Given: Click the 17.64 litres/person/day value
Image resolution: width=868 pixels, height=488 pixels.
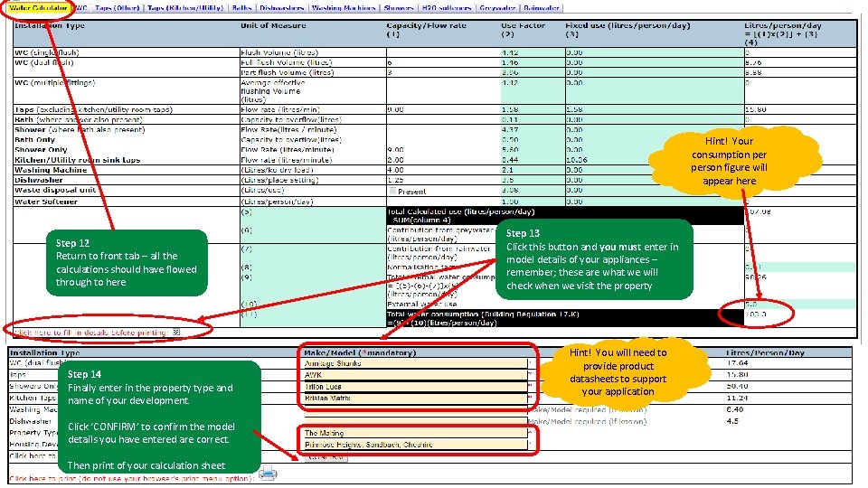Looking at the screenshot, I should point(738,363).
